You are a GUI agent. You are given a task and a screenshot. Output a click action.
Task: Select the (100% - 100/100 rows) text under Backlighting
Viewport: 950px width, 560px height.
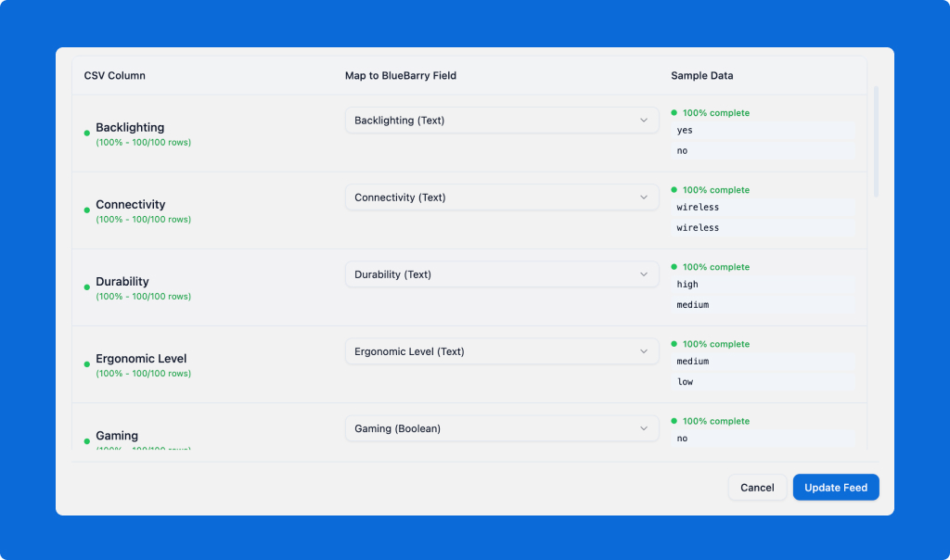coord(140,142)
